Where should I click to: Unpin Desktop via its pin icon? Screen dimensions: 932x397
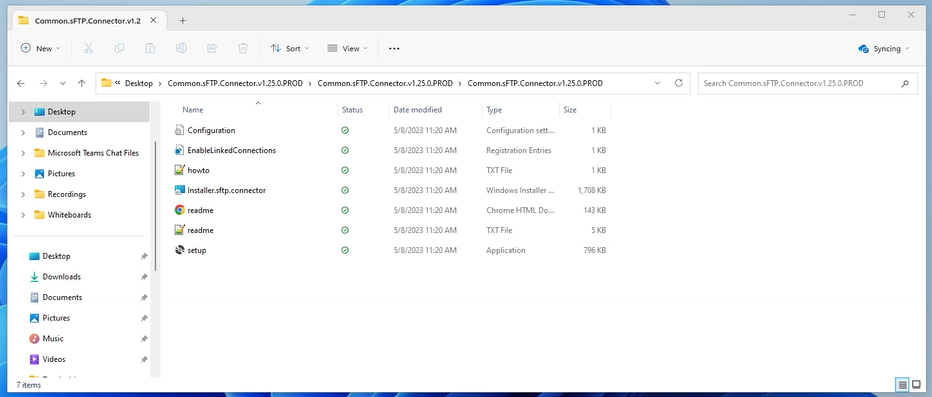144,256
